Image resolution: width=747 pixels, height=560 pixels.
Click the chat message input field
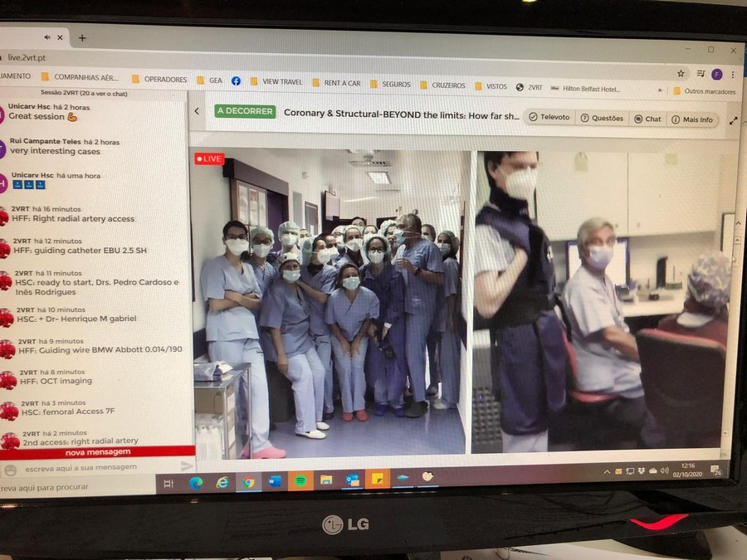click(x=98, y=467)
